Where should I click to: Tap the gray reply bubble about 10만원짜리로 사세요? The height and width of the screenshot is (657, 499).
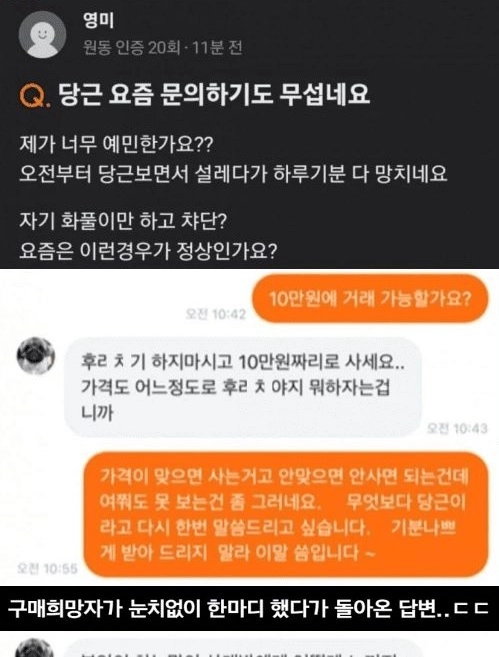click(243, 388)
